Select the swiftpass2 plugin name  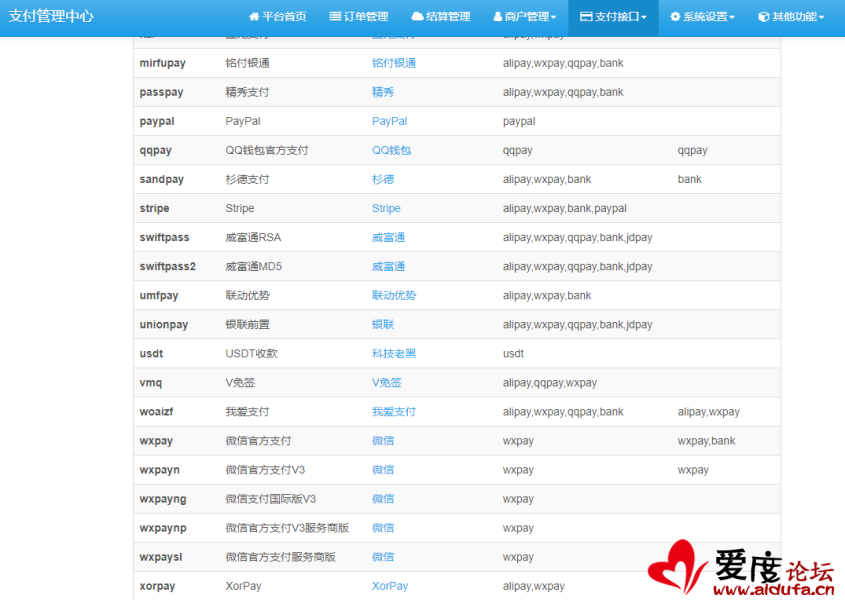tap(168, 267)
